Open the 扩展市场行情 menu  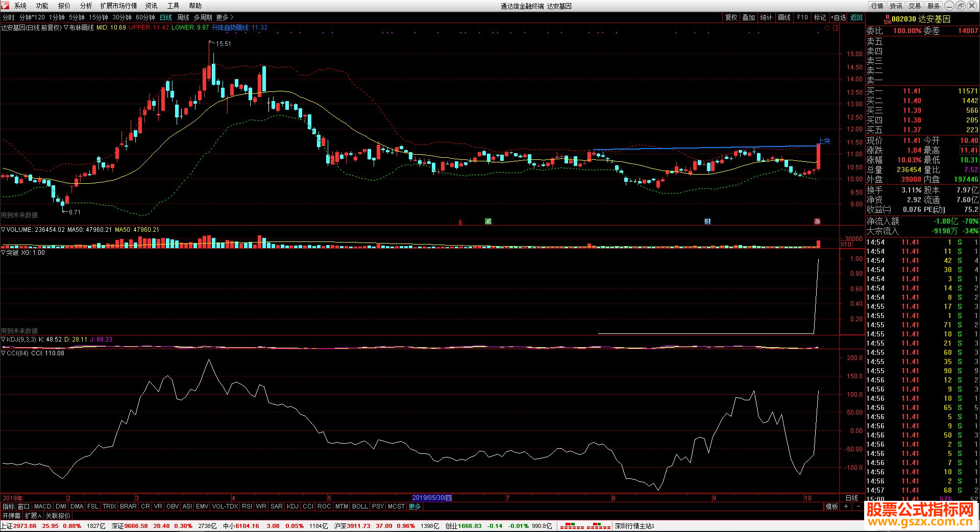click(x=118, y=6)
